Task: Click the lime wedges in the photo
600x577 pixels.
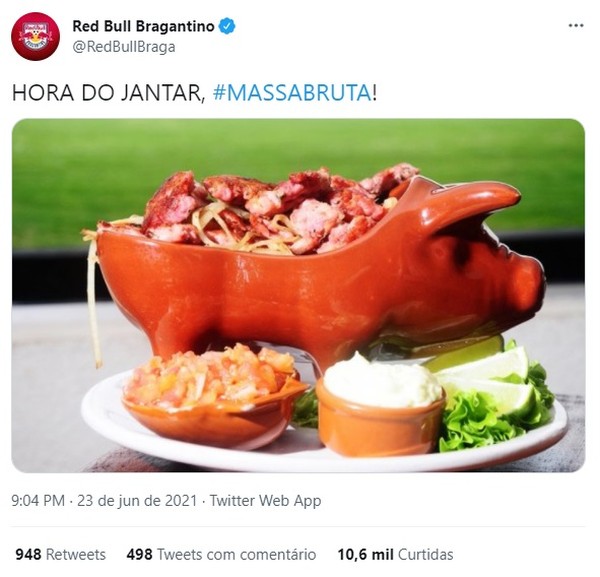Action: 488,377
